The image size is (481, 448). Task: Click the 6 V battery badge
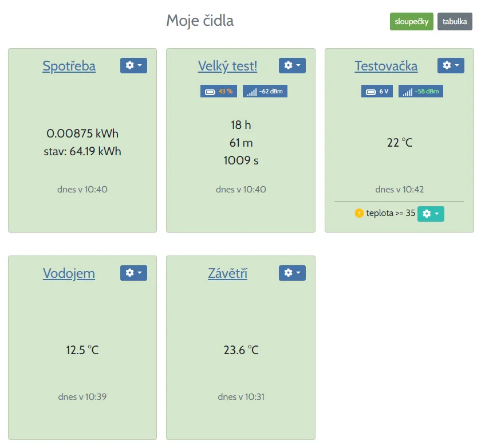[x=377, y=91]
